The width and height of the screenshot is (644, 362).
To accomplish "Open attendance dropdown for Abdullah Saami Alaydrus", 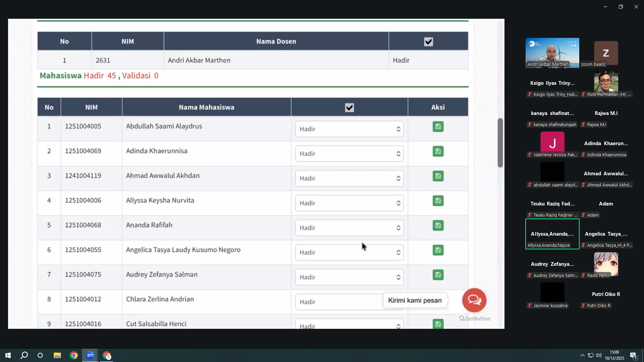I will coord(349,129).
